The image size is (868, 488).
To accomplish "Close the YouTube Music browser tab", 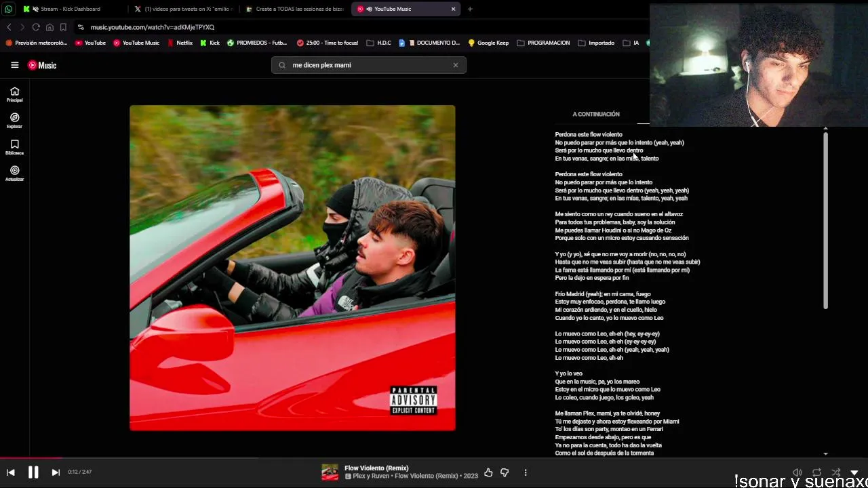I will point(453,9).
